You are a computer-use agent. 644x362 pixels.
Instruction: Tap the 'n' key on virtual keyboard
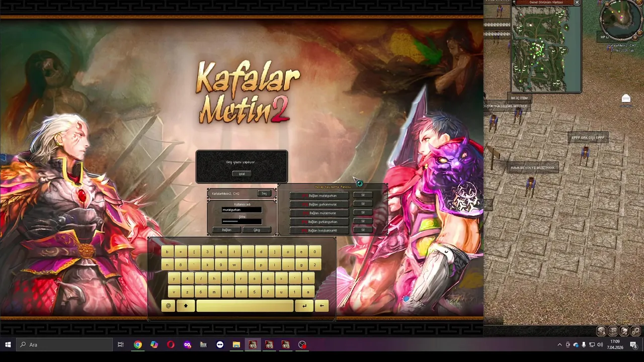168,264
